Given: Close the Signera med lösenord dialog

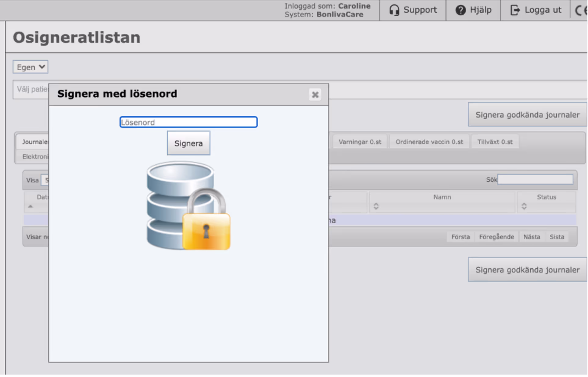Looking at the screenshot, I should 315,95.
